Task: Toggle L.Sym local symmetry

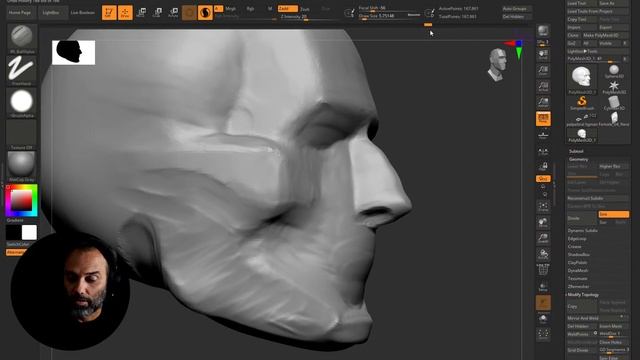Action: pyautogui.click(x=543, y=151)
